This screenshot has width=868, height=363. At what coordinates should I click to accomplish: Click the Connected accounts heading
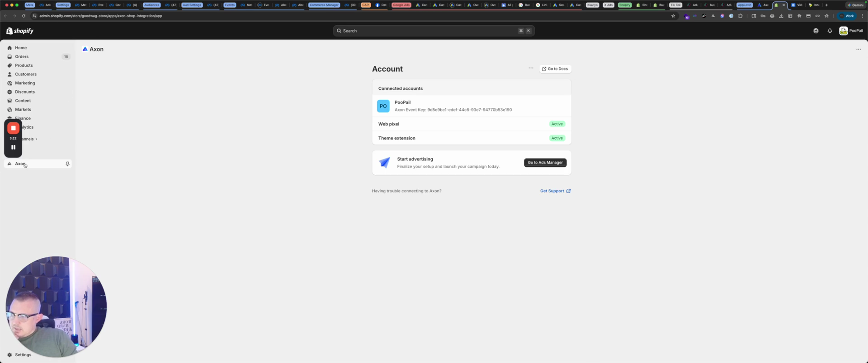401,88
